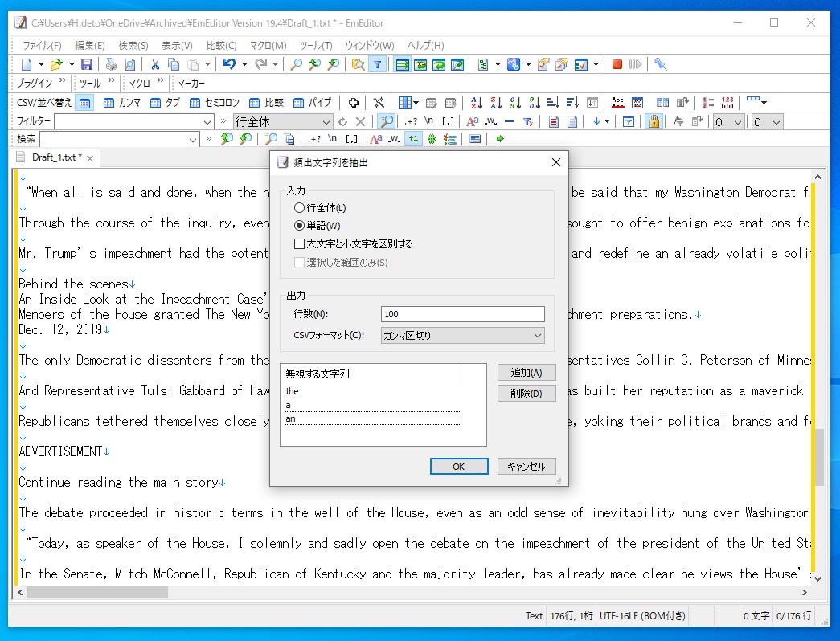Click the 行数(N) input field
Screen dimensions: 840x641
462,314
